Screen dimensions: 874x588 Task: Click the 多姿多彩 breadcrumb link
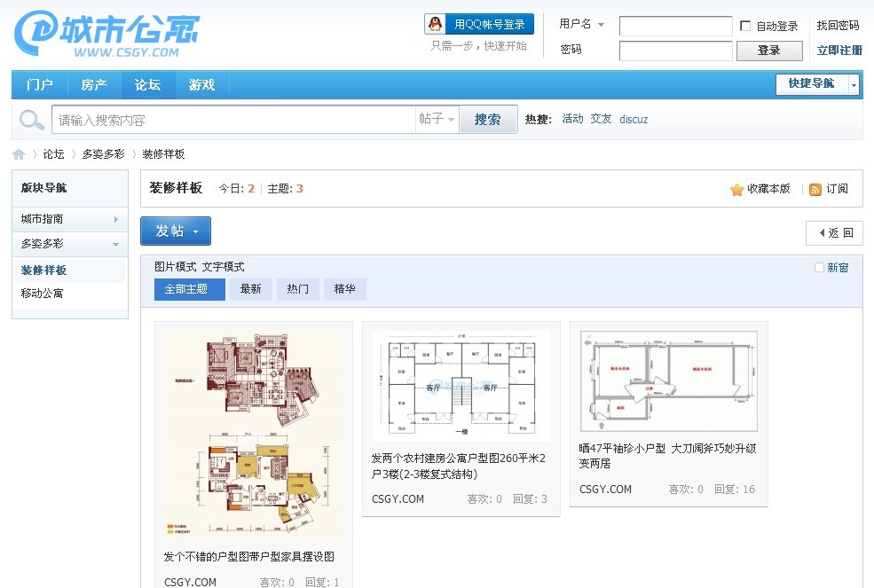104,154
